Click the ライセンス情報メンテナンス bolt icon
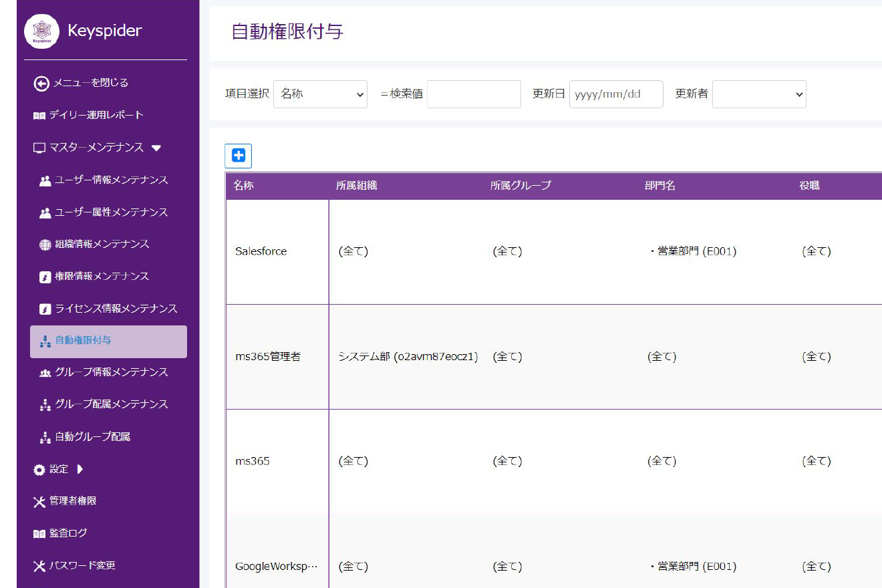 point(45,309)
